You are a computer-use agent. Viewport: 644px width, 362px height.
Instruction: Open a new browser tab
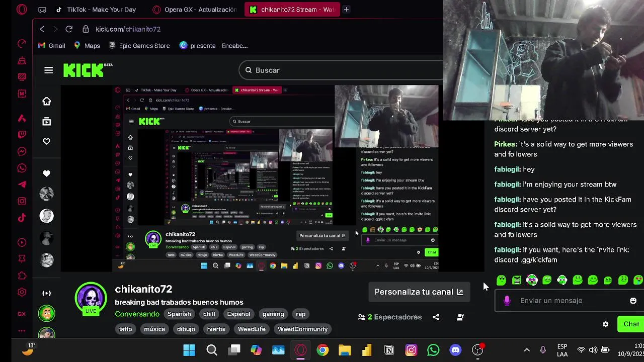[346, 10]
